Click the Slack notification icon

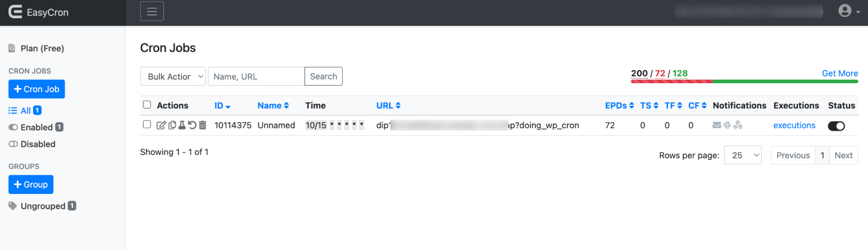727,125
